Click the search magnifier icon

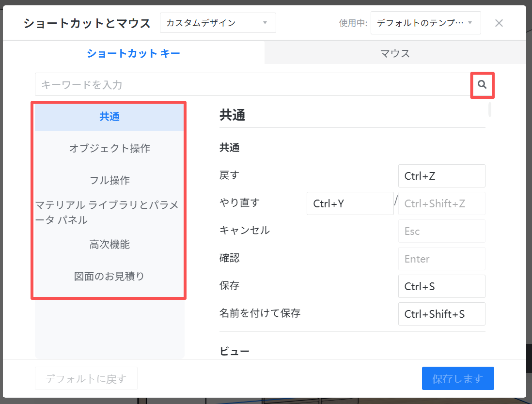[482, 85]
